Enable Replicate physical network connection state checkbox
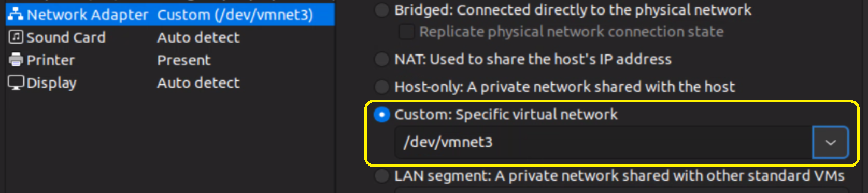 pos(406,32)
